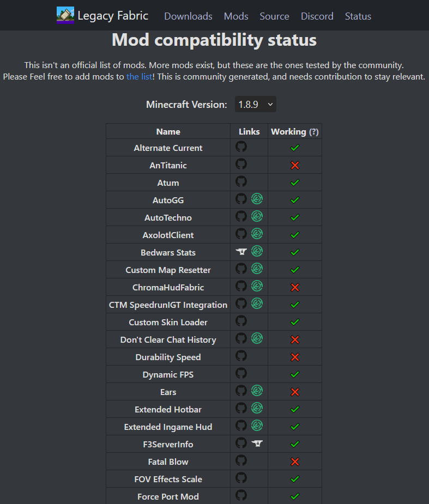Open the GitHub link for Durability Speed
The image size is (429, 504).
pyautogui.click(x=241, y=356)
